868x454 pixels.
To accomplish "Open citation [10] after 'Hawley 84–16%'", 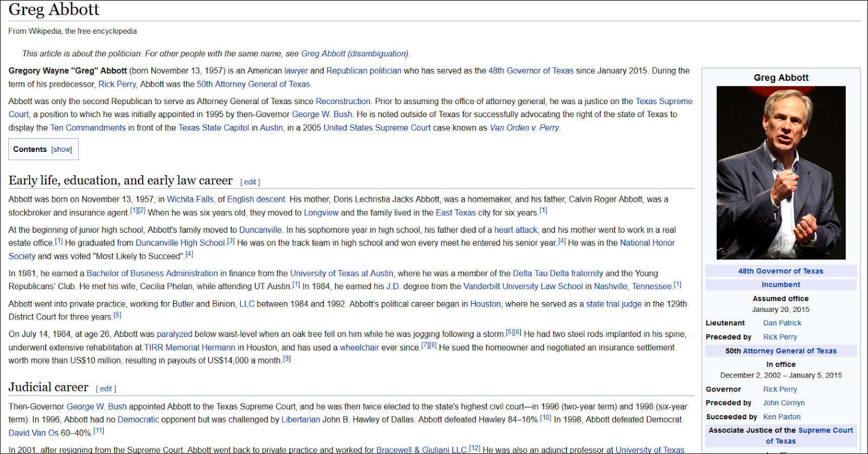I will pyautogui.click(x=546, y=418).
